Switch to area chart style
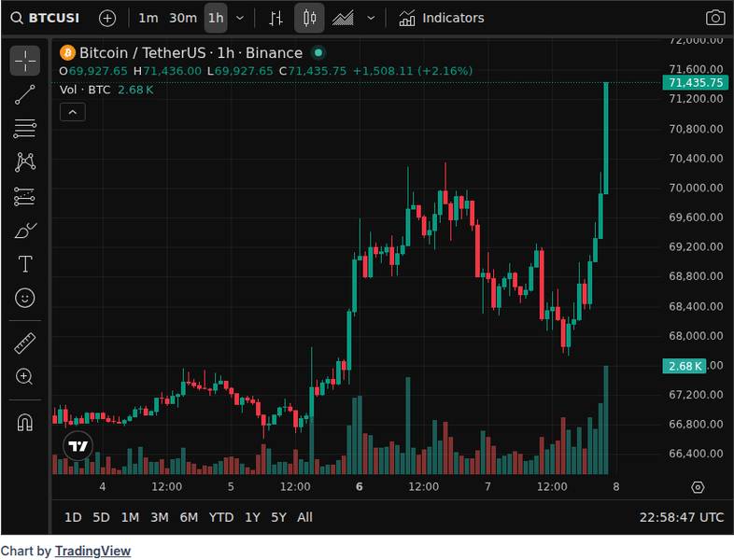Screen dimensions: 734x560 point(343,19)
